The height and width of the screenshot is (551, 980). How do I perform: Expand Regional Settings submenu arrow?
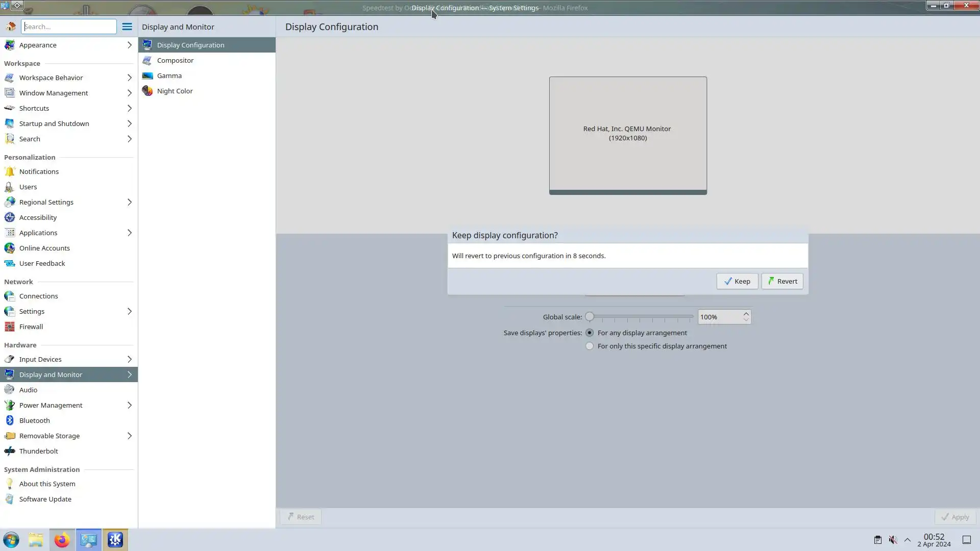(129, 202)
